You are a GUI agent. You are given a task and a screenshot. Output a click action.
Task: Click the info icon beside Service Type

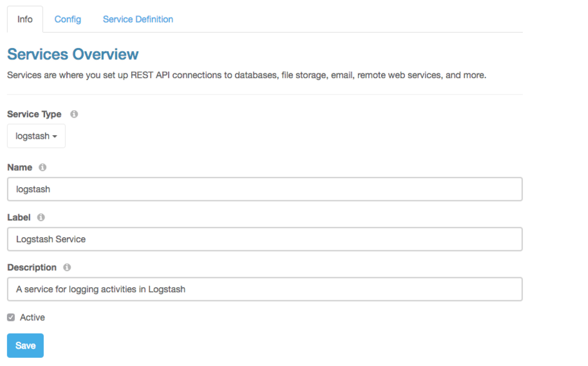tap(73, 114)
